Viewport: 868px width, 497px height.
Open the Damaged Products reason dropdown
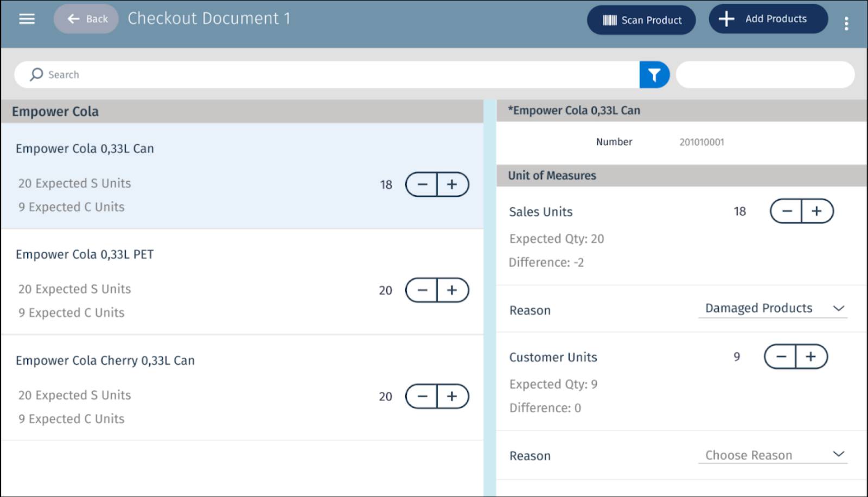coord(773,308)
